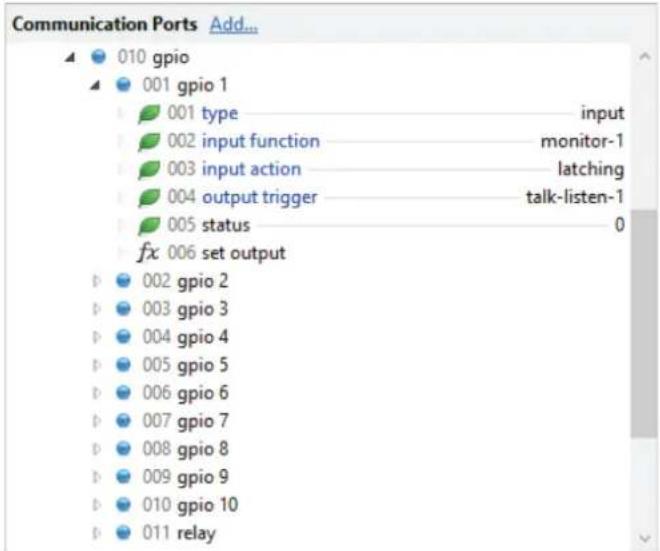
Task: Click the blue sphere icon of gpio 5
Action: click(123, 364)
